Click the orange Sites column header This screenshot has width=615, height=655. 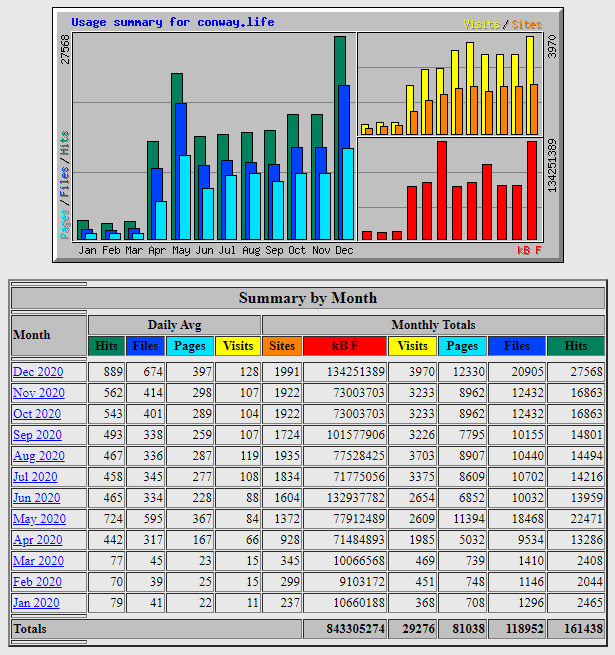282,346
